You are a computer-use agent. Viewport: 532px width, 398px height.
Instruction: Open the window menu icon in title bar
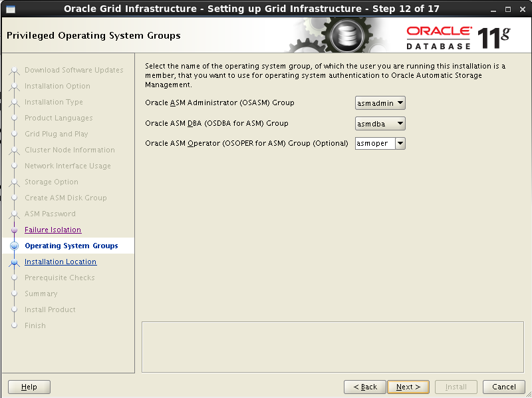[11, 9]
